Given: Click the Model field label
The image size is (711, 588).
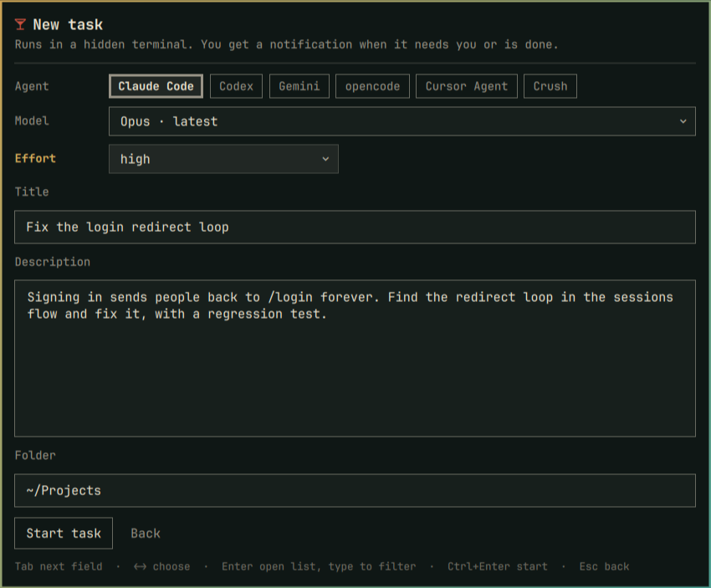Looking at the screenshot, I should pos(32,121).
